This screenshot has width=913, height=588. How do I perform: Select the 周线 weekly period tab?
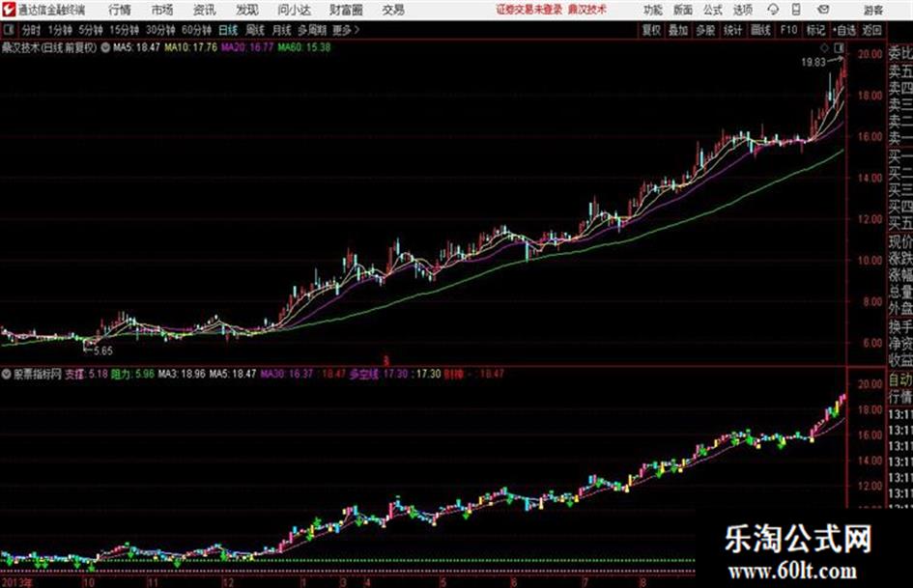(x=255, y=30)
